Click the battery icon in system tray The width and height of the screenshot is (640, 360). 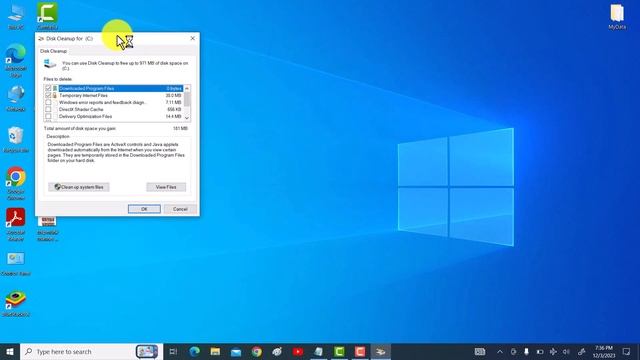pos(540,351)
